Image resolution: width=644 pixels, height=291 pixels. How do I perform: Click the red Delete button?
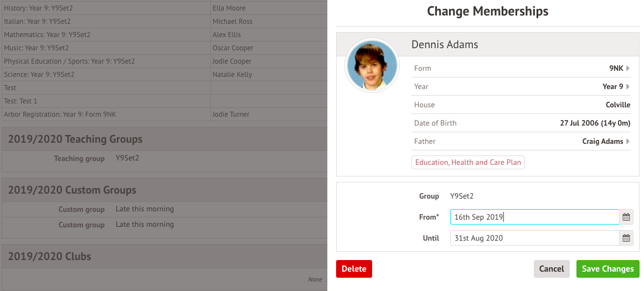click(354, 269)
